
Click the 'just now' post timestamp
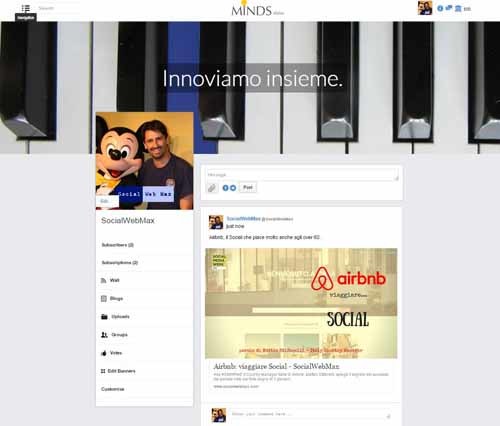235,226
